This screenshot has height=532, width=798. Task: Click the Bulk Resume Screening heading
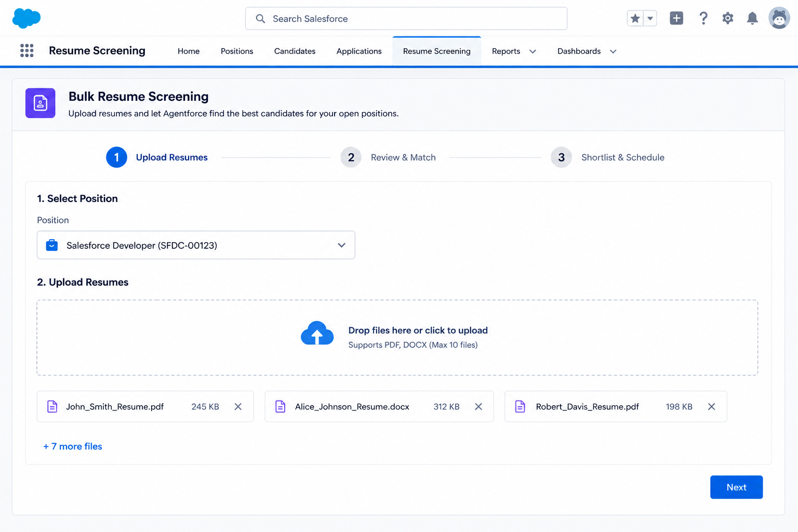pos(139,97)
